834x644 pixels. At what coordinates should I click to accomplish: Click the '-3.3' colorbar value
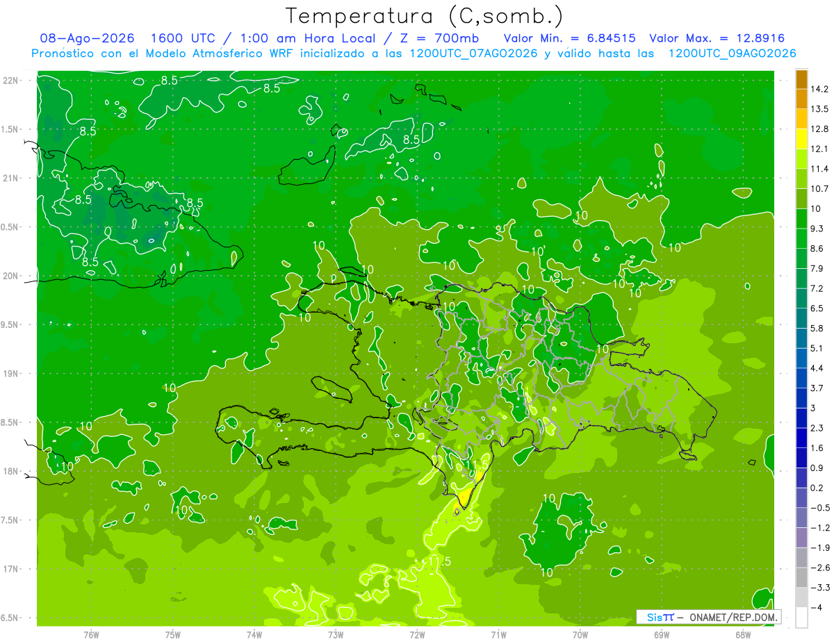[819, 588]
